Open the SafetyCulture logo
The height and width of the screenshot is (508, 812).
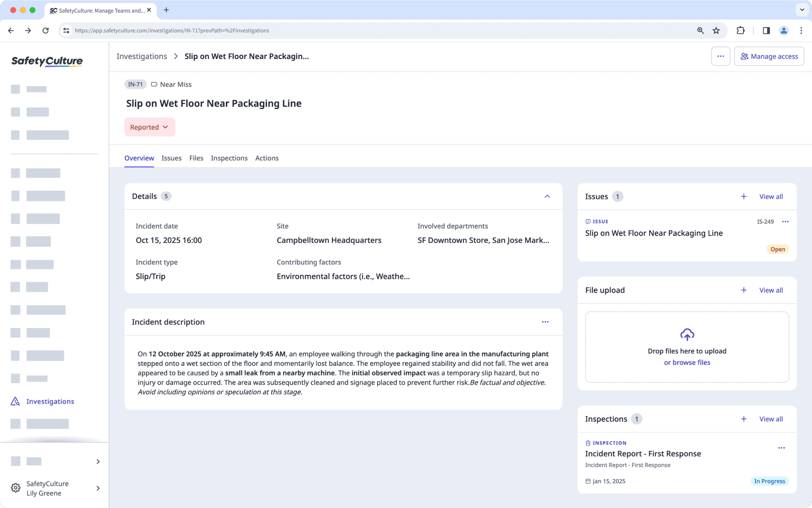pyautogui.click(x=46, y=61)
